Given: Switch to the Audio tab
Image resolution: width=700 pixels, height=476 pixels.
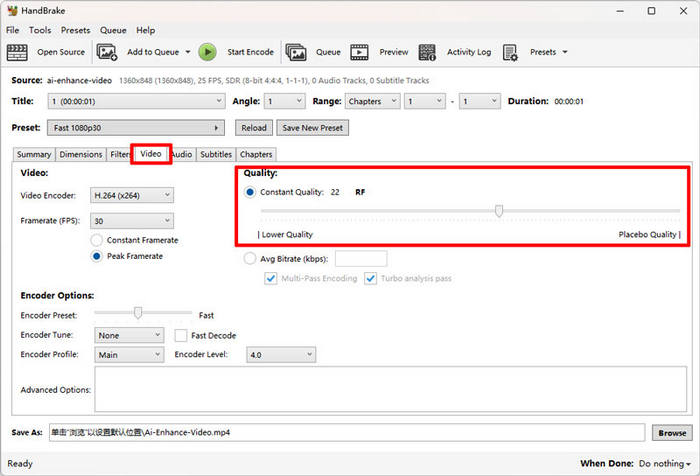Looking at the screenshot, I should (x=183, y=154).
